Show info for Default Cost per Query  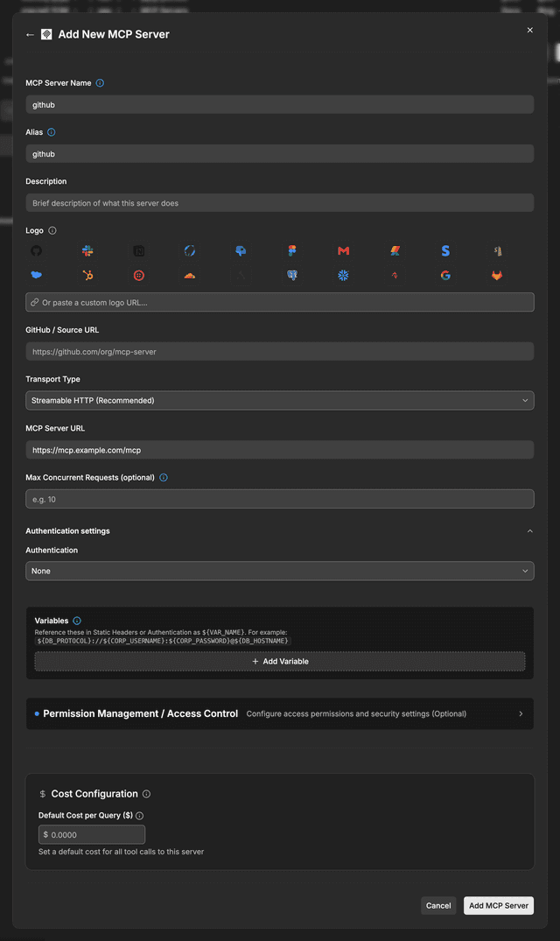coord(140,816)
